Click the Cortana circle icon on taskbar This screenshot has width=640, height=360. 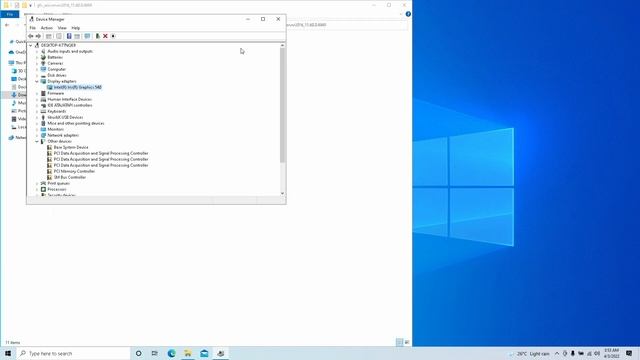[x=138, y=353]
